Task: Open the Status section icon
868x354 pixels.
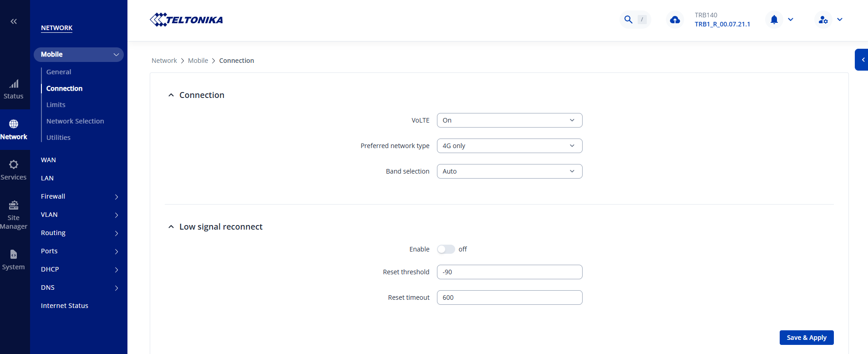Action: [x=14, y=84]
